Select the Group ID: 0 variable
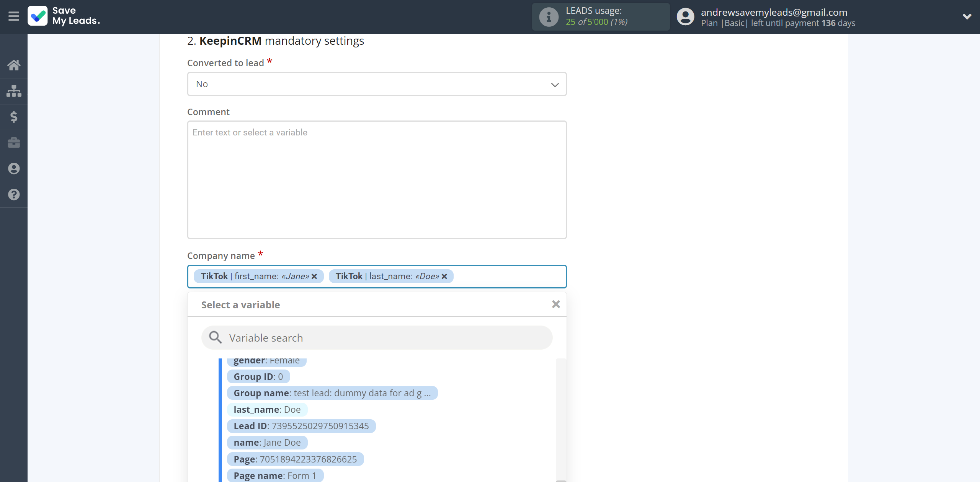The width and height of the screenshot is (980, 482). [258, 376]
